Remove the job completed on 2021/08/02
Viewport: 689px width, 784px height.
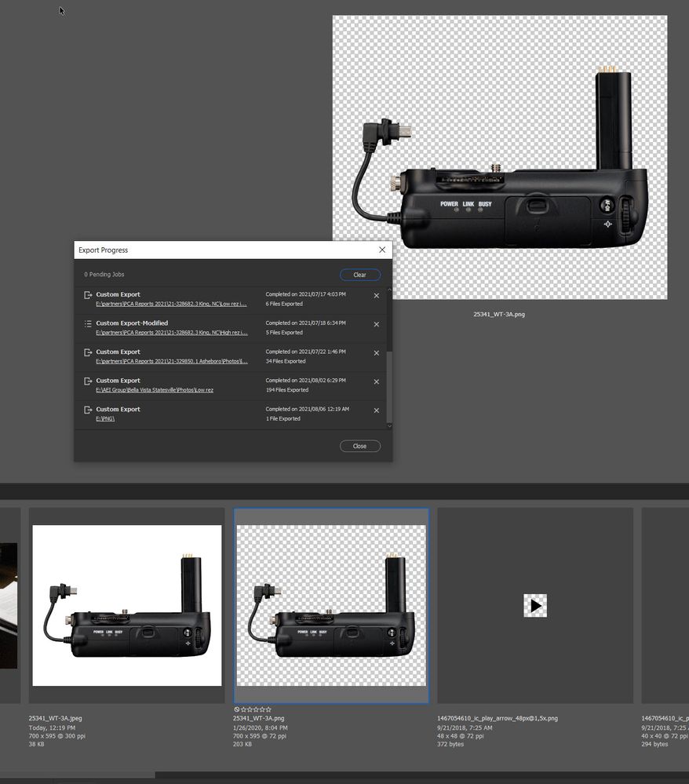[x=377, y=382]
